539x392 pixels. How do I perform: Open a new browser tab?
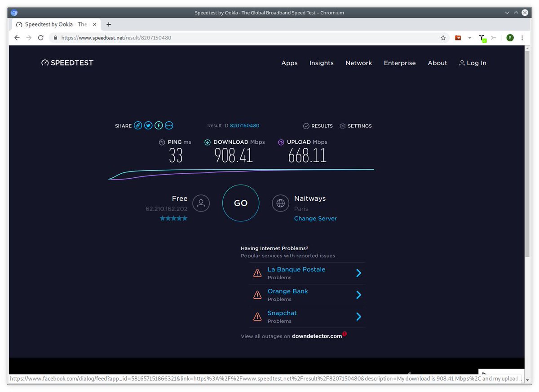109,24
